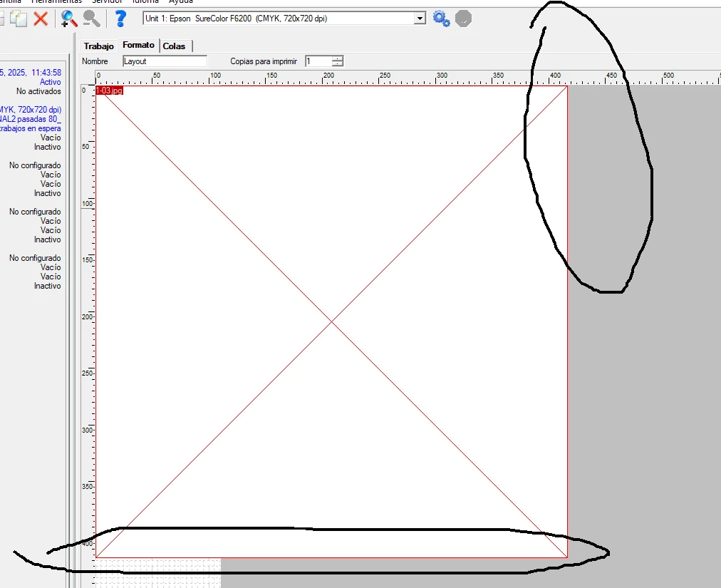Select the Formato tab

click(x=138, y=45)
